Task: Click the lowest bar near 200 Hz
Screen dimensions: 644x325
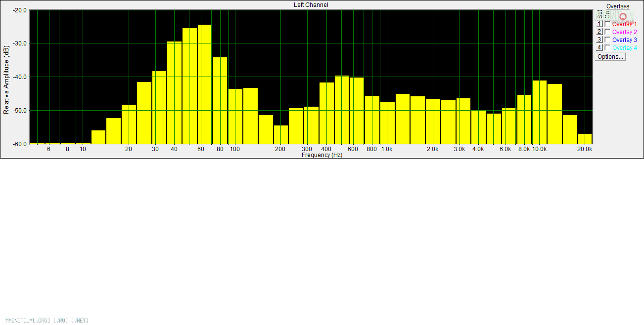Action: coord(281,134)
